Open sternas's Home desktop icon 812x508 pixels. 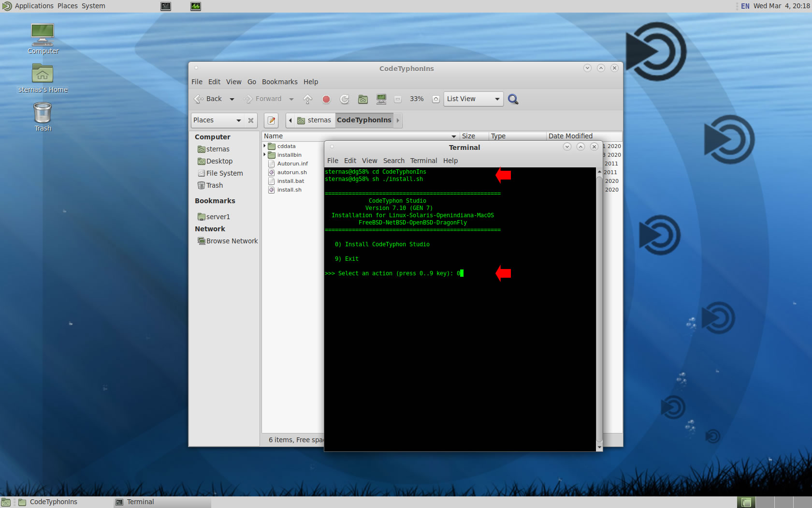(43, 78)
